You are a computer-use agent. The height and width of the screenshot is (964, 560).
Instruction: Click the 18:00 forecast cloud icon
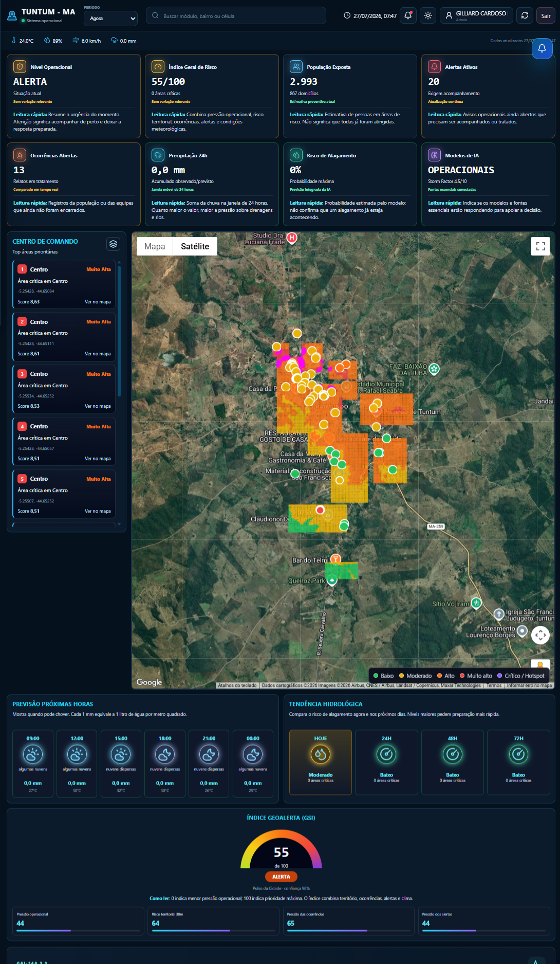165,754
